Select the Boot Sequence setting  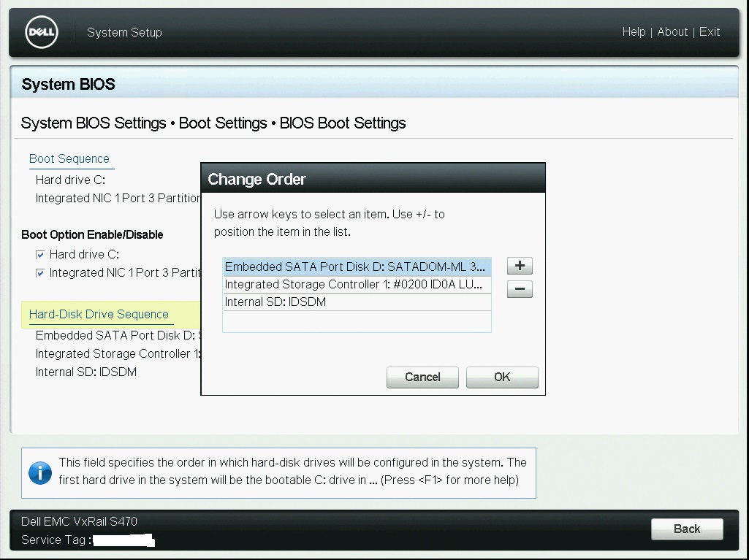(x=71, y=158)
